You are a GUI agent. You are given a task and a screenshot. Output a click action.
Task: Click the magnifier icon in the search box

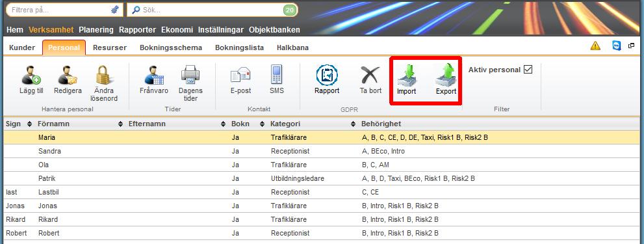click(x=136, y=10)
